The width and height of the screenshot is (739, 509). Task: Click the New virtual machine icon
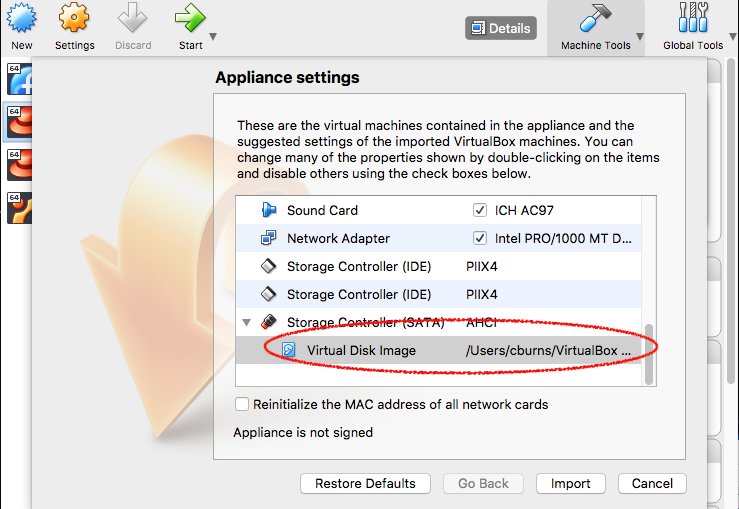tap(21, 19)
